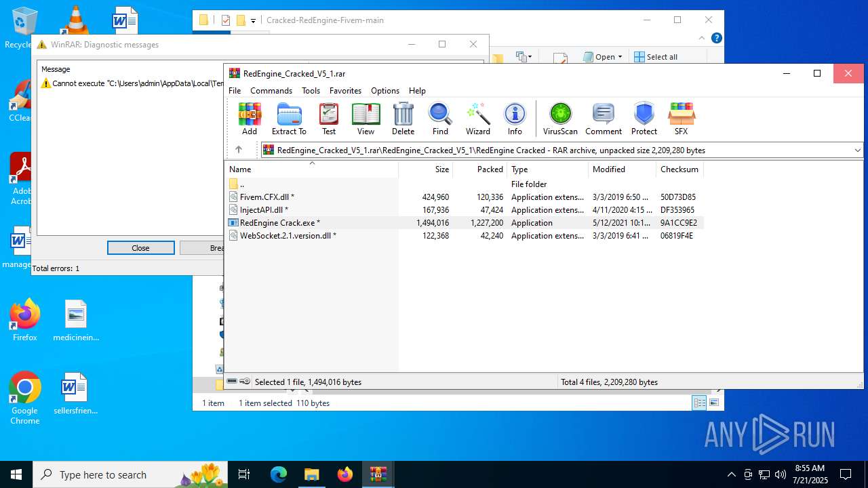
Task: Sort by the Size column header
Action: coord(426,169)
